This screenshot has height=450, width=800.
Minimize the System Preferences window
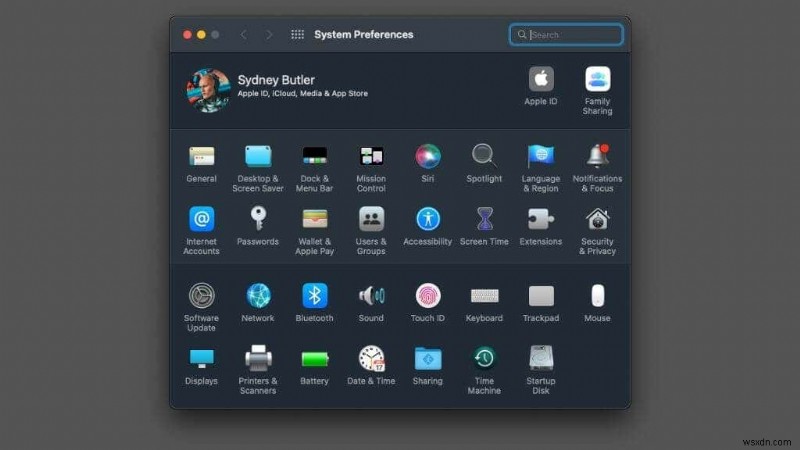click(201, 35)
